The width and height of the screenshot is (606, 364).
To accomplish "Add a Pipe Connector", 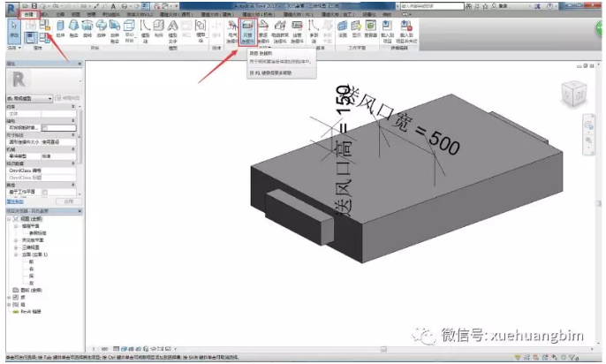I will click(263, 32).
